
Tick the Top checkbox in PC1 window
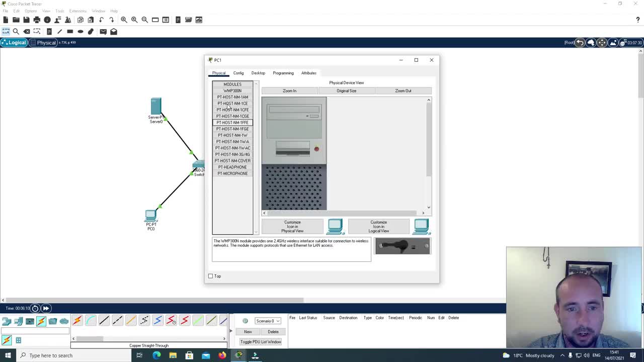pos(211,276)
